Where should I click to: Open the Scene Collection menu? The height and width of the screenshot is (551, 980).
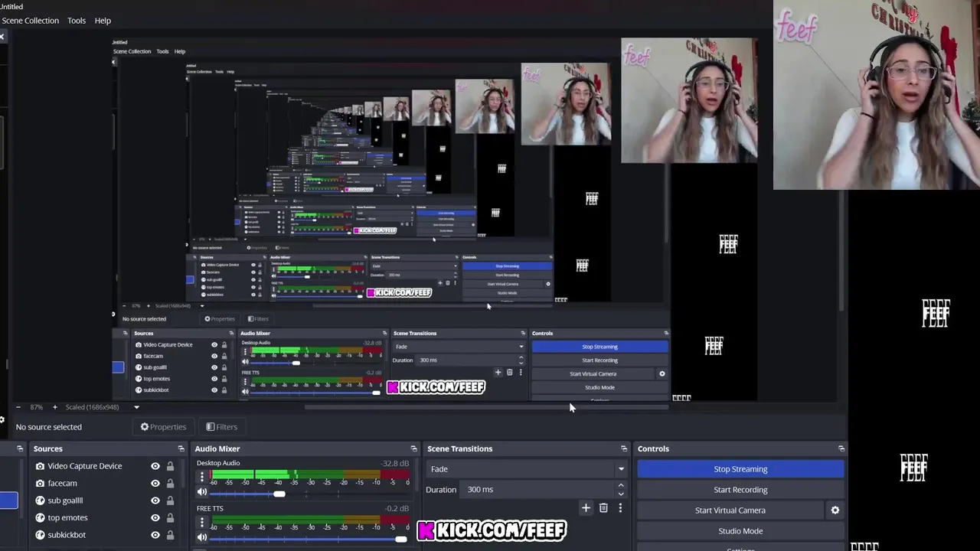click(x=29, y=21)
